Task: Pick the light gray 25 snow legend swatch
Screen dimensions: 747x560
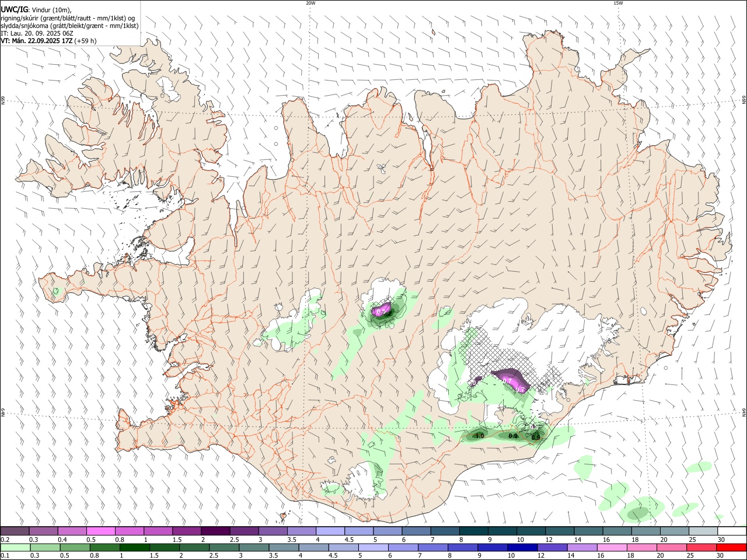Action: (x=703, y=531)
